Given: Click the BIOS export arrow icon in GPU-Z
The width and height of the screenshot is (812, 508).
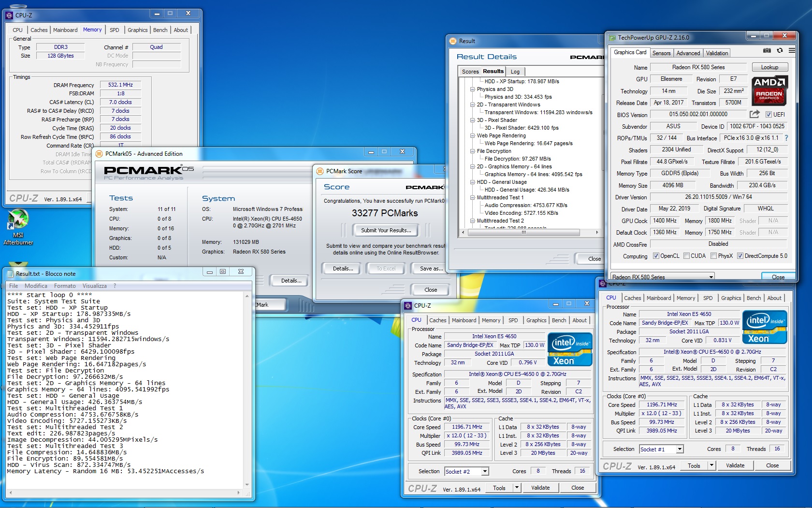Looking at the screenshot, I should [754, 114].
